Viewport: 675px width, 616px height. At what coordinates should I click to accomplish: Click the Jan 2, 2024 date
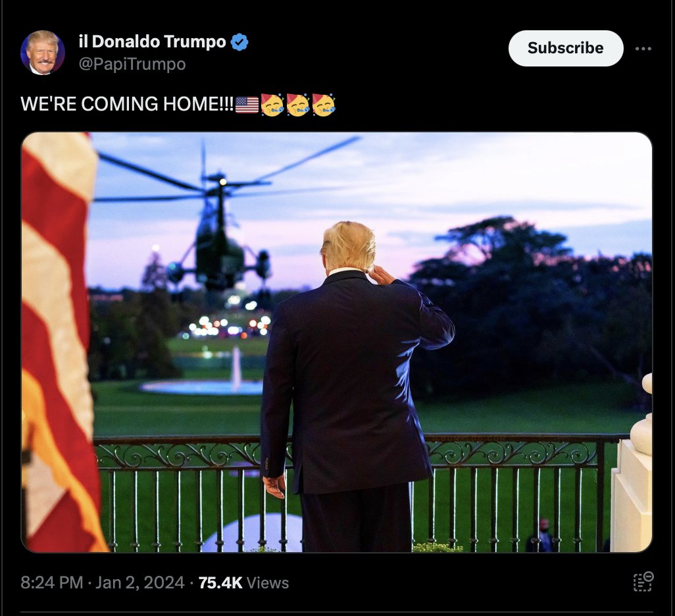coord(140,583)
